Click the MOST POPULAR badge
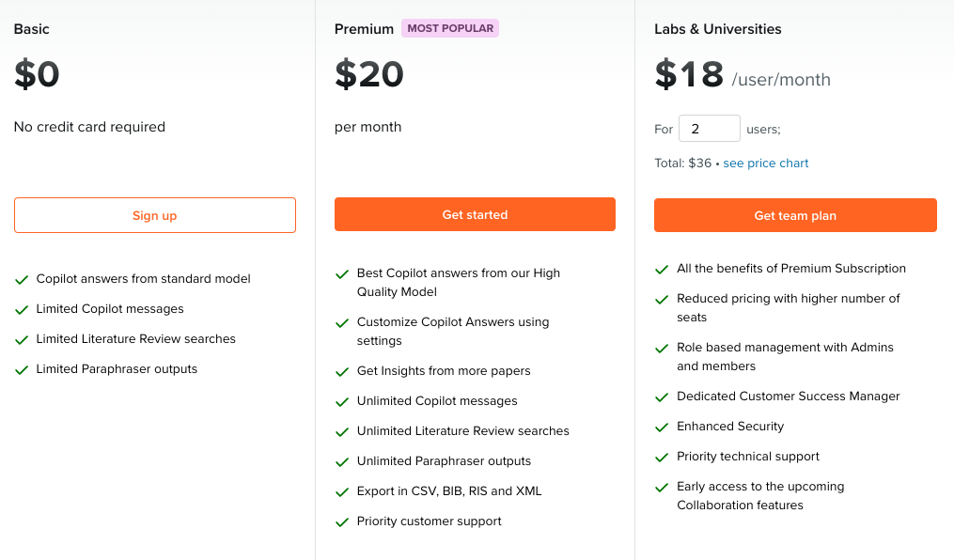Image resolution: width=954 pixels, height=560 pixels. pyautogui.click(x=450, y=28)
